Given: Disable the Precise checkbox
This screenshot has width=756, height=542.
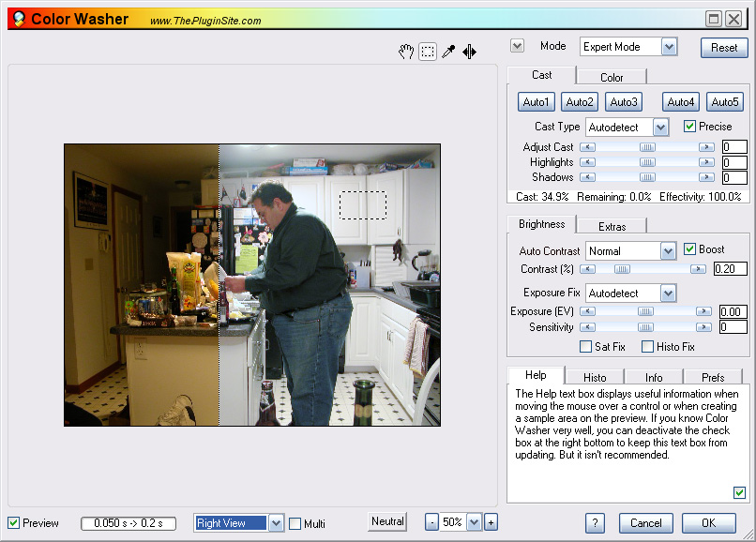Looking at the screenshot, I should pyautogui.click(x=690, y=127).
